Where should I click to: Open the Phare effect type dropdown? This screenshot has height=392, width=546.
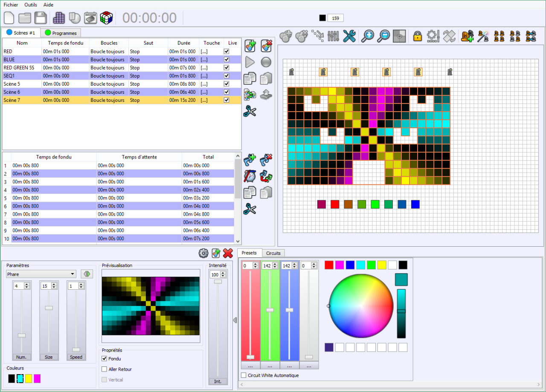41,274
